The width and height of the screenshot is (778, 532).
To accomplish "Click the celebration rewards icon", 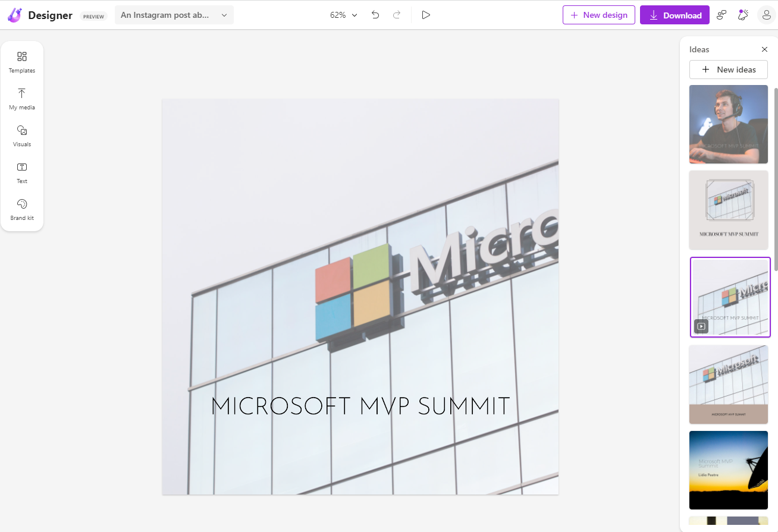I will [743, 15].
